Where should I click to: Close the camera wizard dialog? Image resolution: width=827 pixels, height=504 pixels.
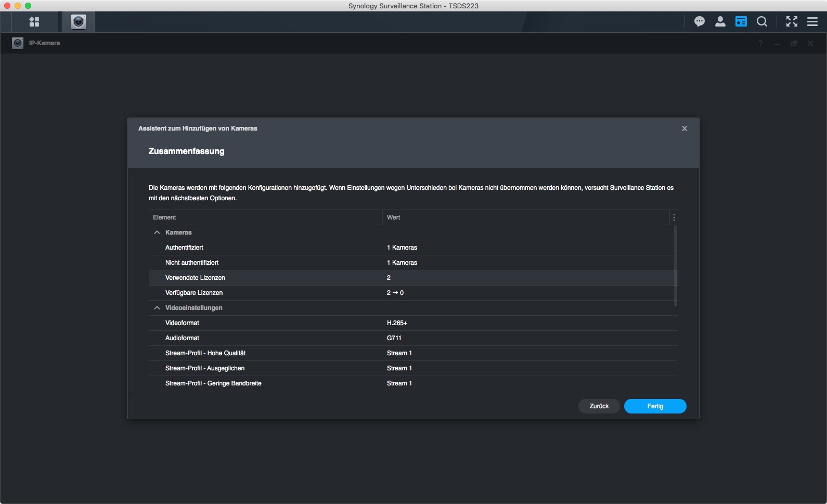point(684,128)
